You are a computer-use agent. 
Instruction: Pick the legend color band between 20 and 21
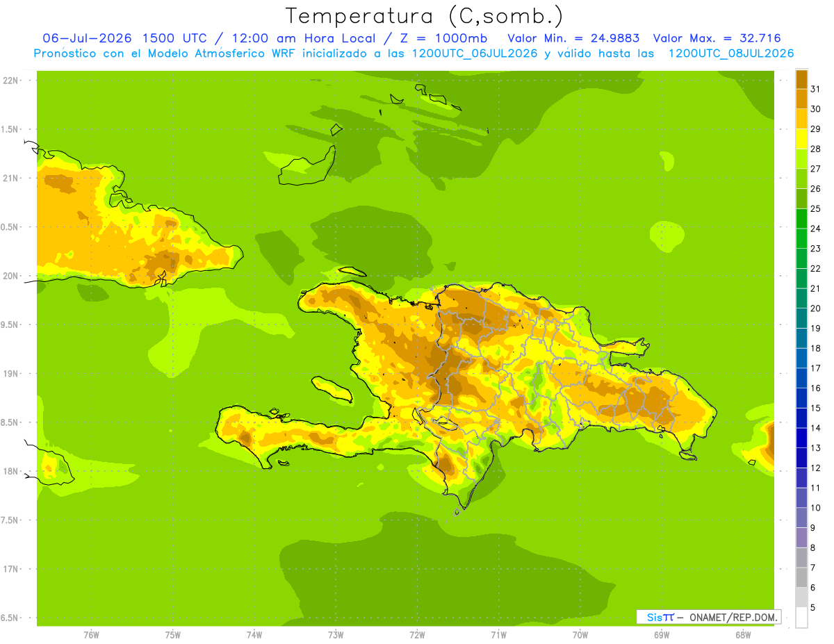pos(801,298)
